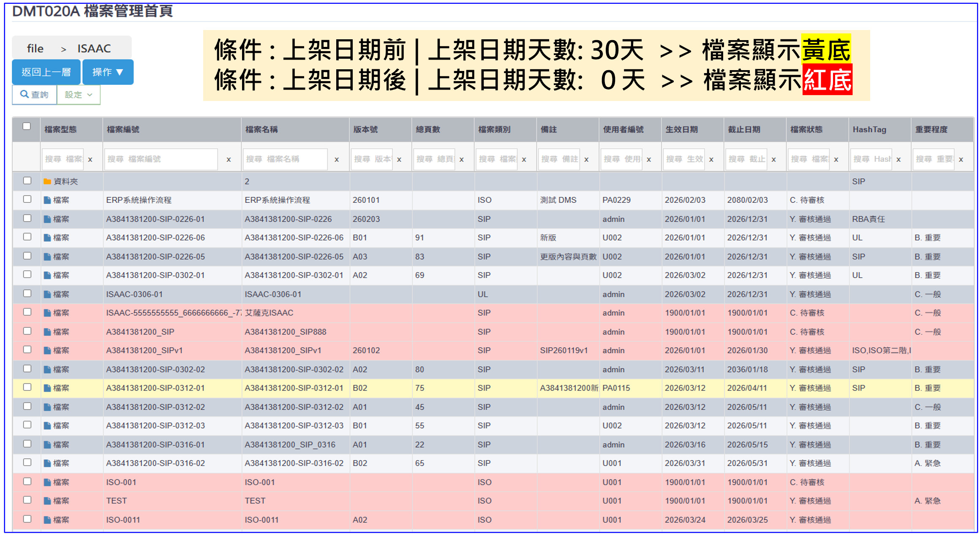Image resolution: width=980 pixels, height=534 pixels.
Task: Clear the 生效日期 search filter x
Action: point(711,160)
